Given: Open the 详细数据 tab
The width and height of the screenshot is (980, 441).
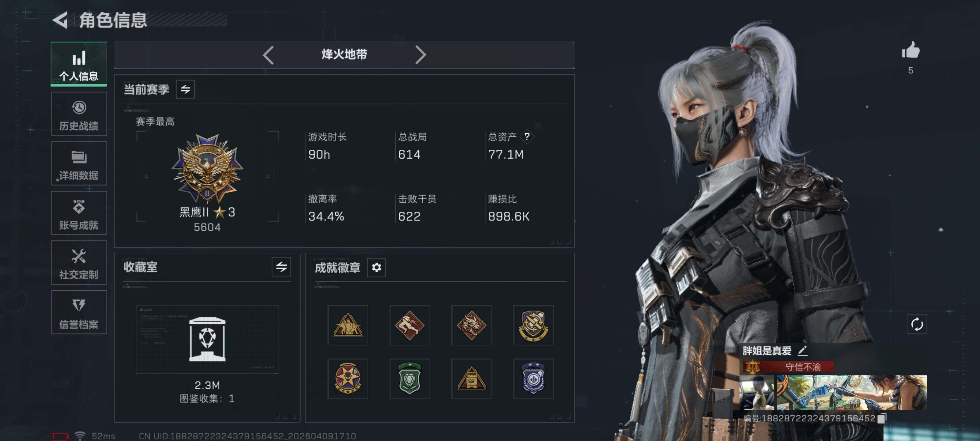Looking at the screenshot, I should click(79, 163).
